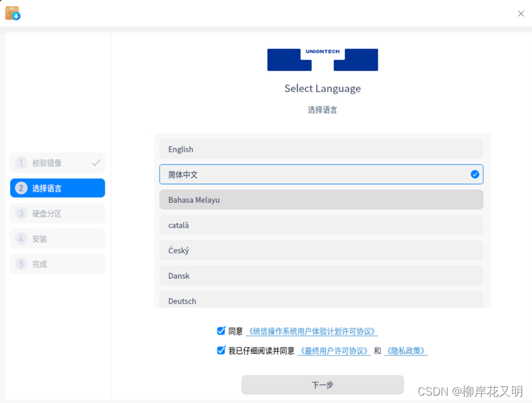The image size is (532, 403).
Task: Select Dansk language
Action: [x=321, y=276]
